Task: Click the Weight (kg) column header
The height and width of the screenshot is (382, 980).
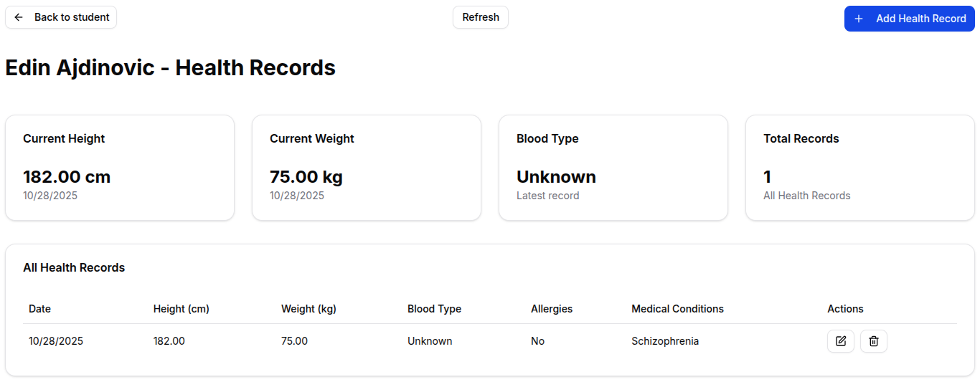Action: tap(308, 309)
